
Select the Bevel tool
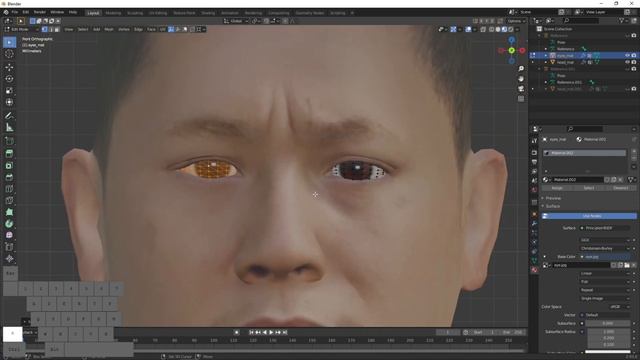coord(9,177)
